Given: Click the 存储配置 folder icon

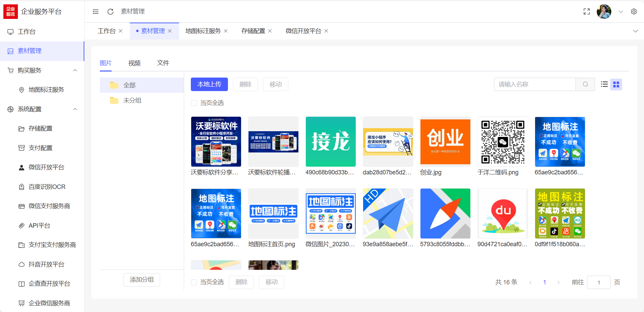Looking at the screenshot, I should (22, 129).
